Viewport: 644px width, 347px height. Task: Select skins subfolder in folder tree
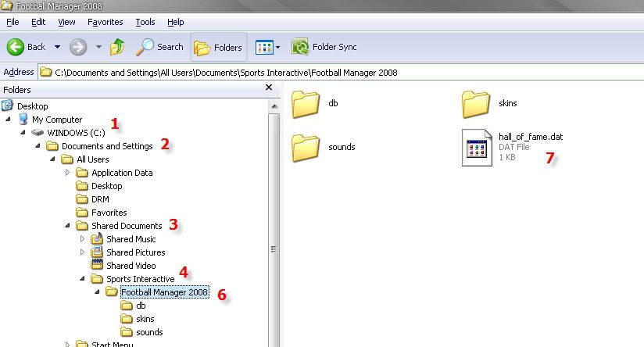145,319
